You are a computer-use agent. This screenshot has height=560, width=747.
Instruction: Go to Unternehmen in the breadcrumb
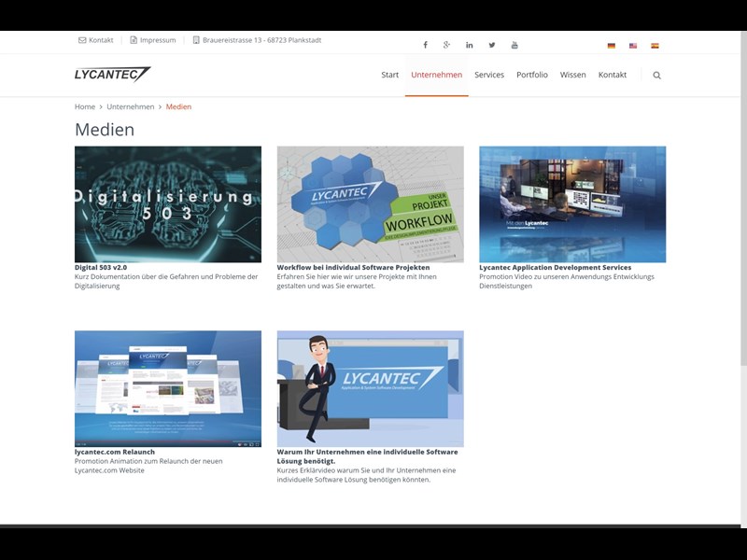(131, 106)
